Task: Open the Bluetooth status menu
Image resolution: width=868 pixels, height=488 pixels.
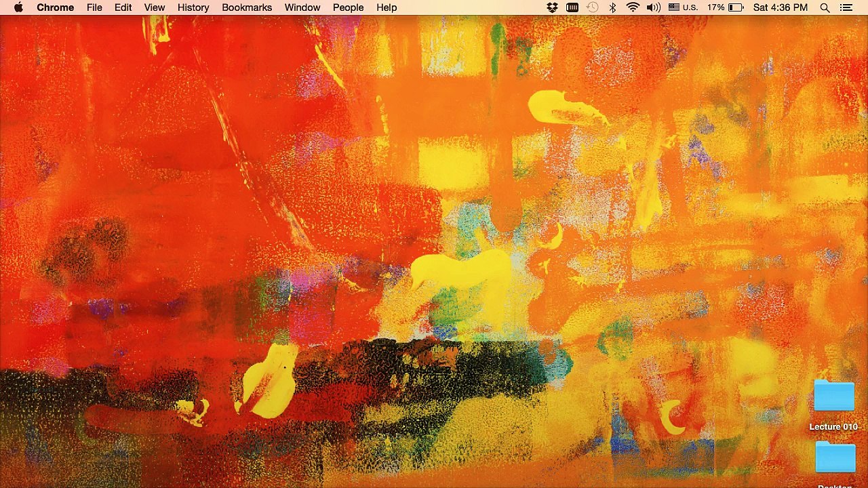Action: [612, 7]
